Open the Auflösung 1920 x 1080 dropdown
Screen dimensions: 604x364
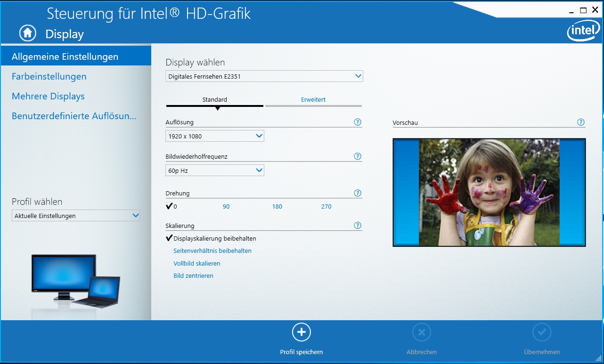click(215, 136)
